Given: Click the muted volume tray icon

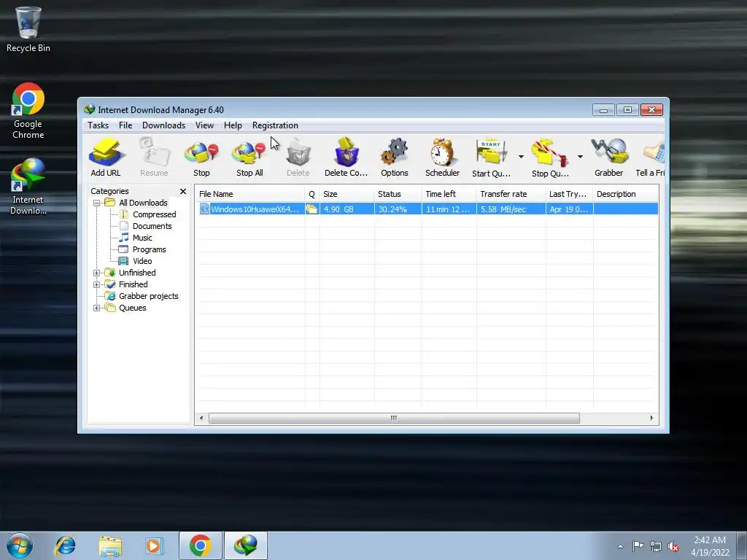Looking at the screenshot, I should tap(673, 546).
